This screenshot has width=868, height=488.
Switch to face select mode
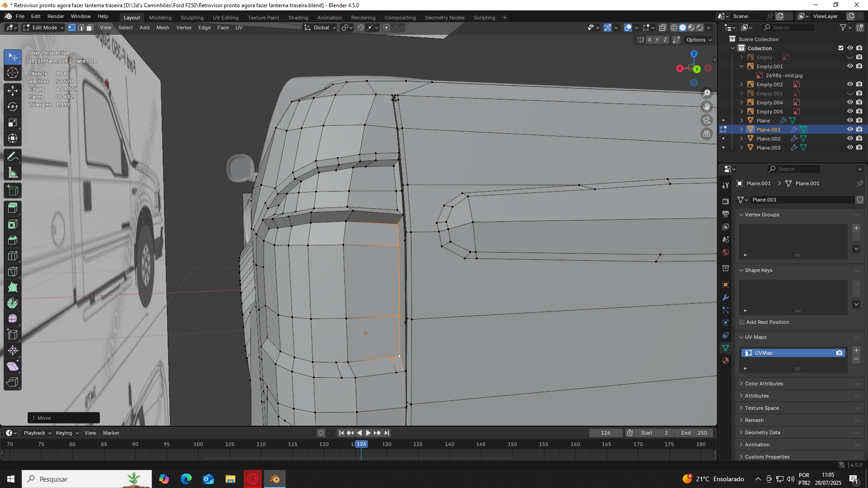click(x=90, y=28)
